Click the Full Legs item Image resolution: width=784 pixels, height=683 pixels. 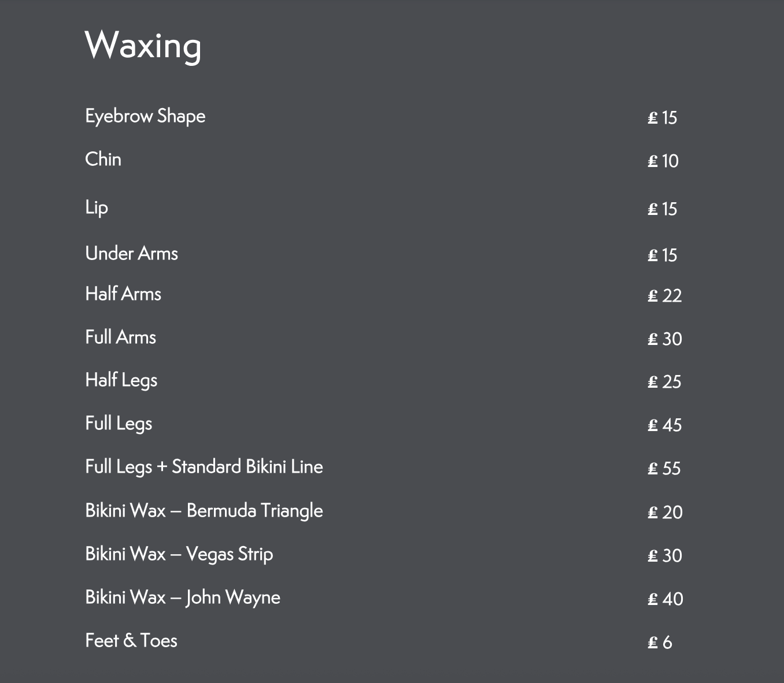[x=119, y=424]
